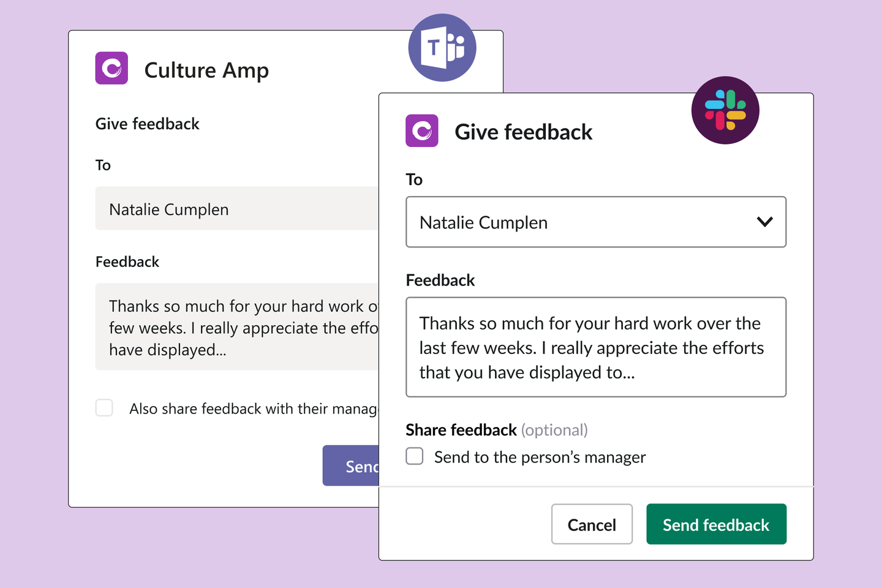Click the Culture Amp logo in Teams window
Viewport: 882px width, 588px height.
111,68
